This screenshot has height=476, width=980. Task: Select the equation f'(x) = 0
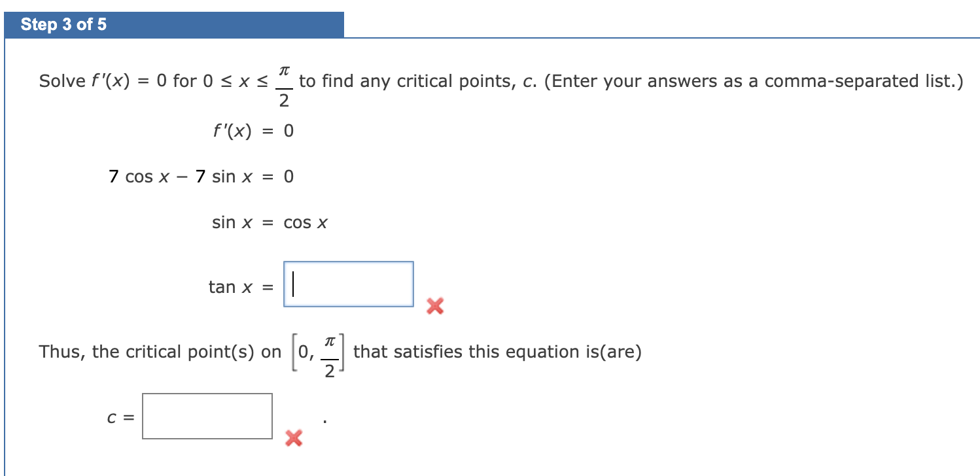(253, 130)
